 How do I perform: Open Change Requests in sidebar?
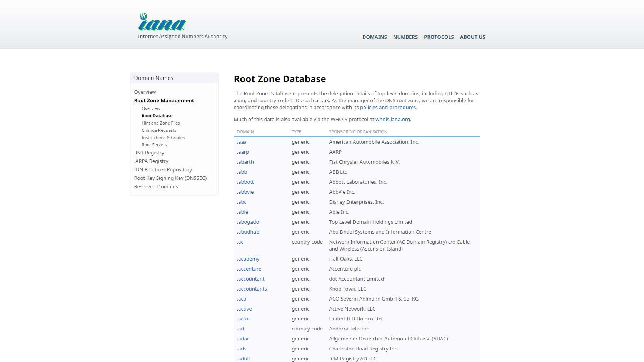[x=158, y=130]
